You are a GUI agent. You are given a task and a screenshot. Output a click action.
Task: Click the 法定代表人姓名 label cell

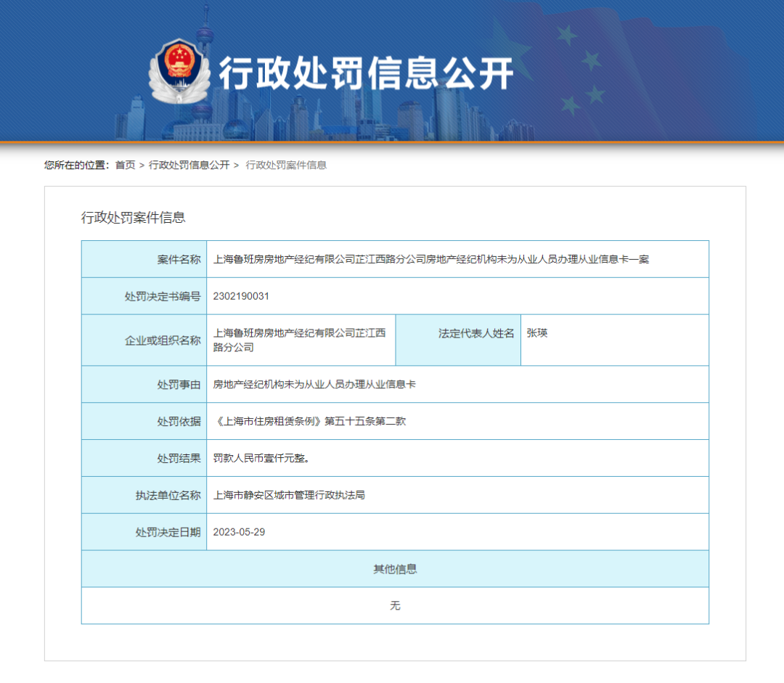(x=458, y=340)
